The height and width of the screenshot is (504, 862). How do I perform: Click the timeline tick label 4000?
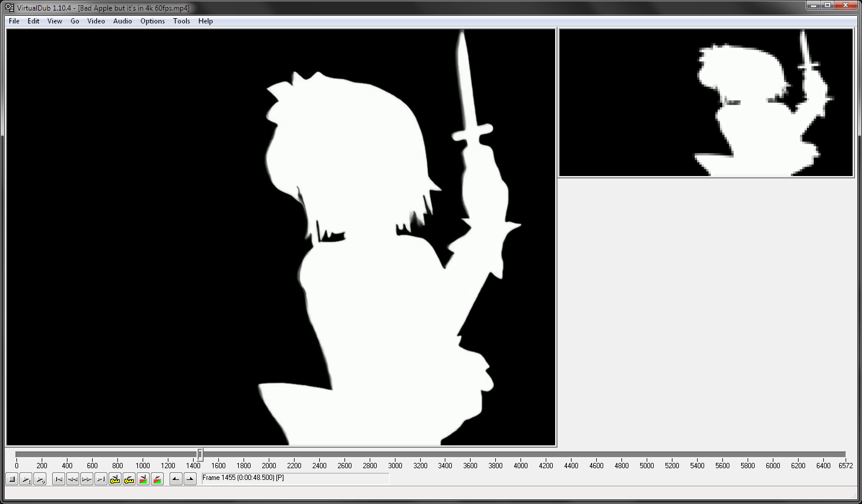click(x=520, y=466)
